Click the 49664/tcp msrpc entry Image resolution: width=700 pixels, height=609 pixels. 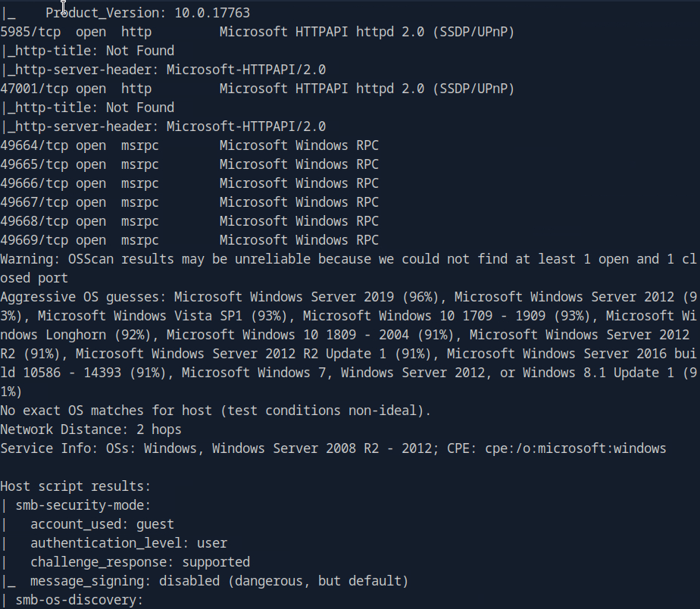pos(189,145)
